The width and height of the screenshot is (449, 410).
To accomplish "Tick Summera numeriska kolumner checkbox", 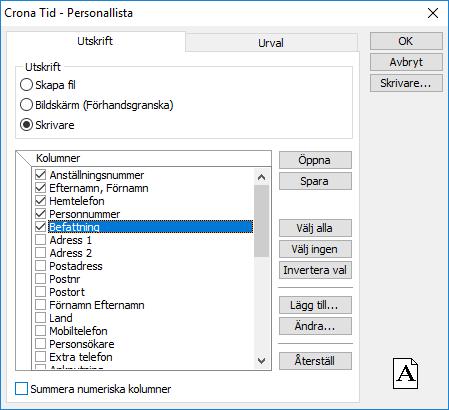I will click(x=21, y=389).
